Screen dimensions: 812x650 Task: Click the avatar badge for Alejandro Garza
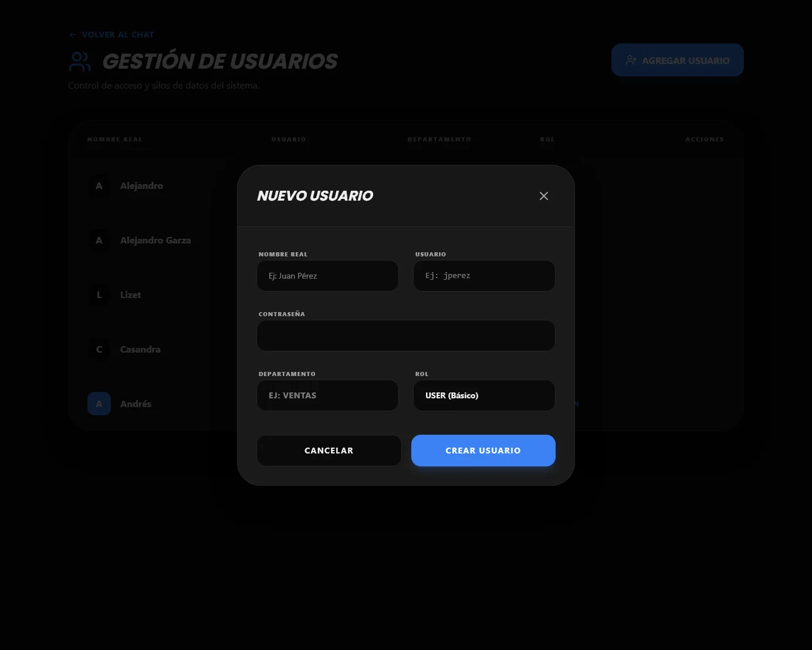click(x=99, y=240)
